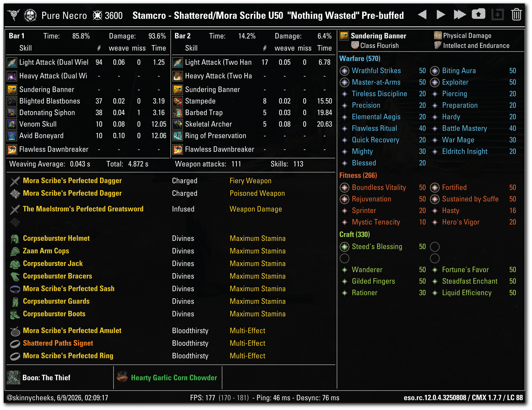Click the Skeletal Archer skill icon
Screen dimensions: 532x410
pyautogui.click(x=177, y=124)
